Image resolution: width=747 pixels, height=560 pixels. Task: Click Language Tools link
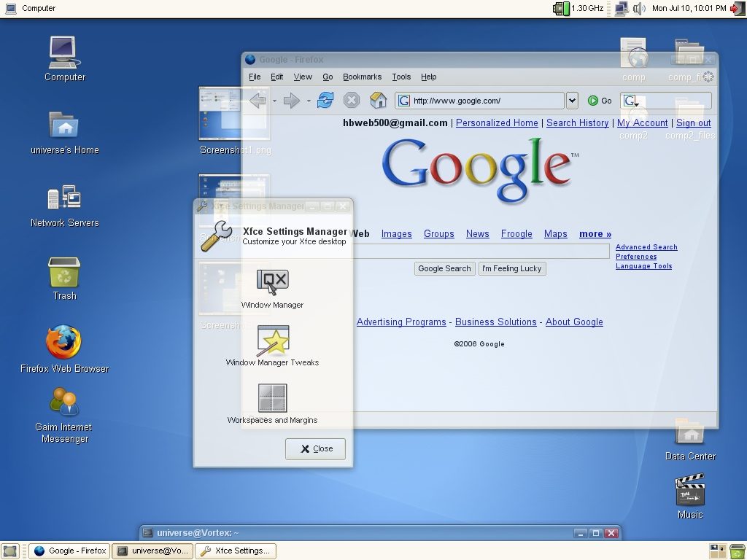pyautogui.click(x=643, y=265)
